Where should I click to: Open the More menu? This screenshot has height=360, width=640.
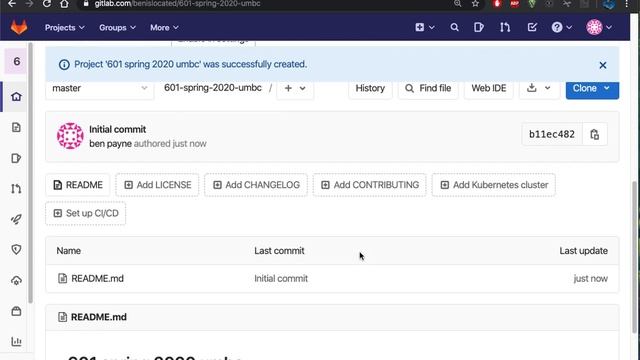point(164,28)
